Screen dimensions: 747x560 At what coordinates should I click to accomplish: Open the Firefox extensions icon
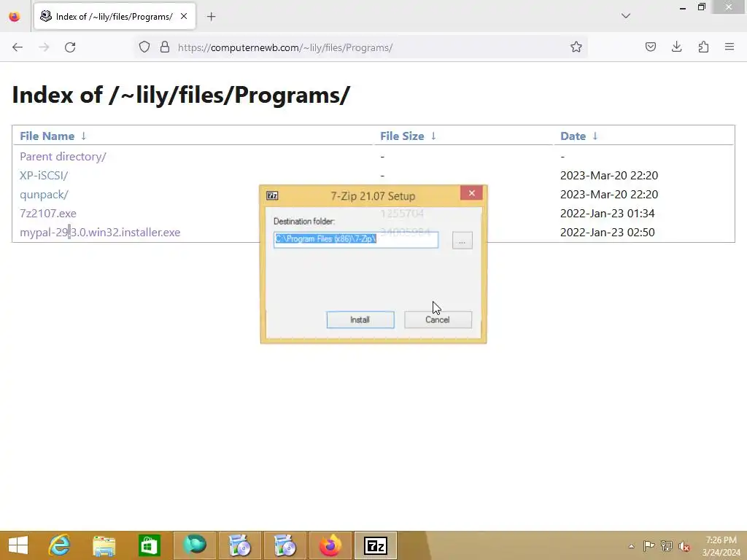(x=703, y=47)
